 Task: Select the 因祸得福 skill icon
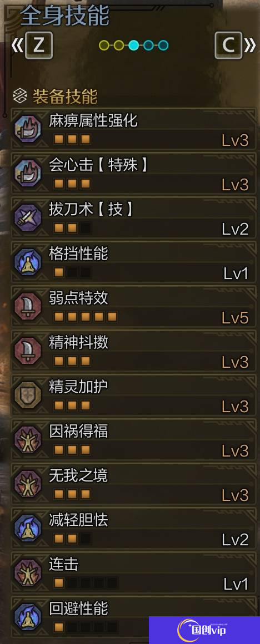28,439
